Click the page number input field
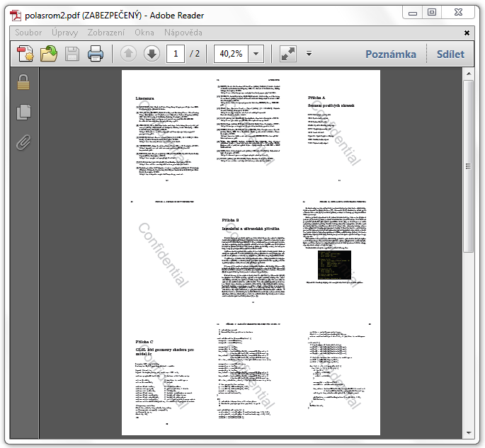The width and height of the screenshot is (485, 448). (176, 54)
